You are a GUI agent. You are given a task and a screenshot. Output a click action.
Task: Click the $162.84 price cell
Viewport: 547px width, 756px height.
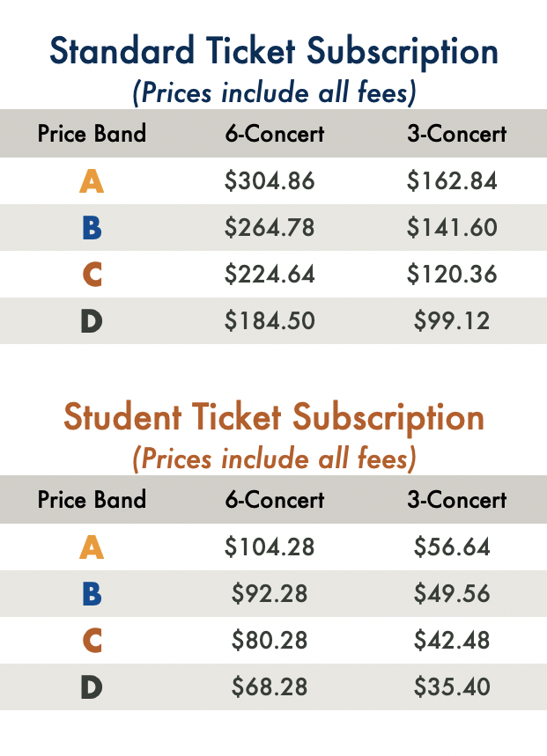(x=452, y=180)
